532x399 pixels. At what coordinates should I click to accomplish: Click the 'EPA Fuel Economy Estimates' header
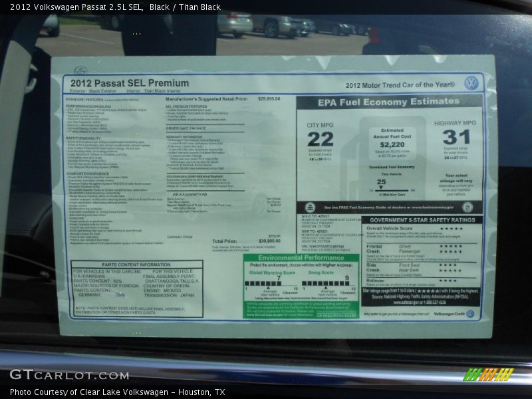(x=389, y=102)
